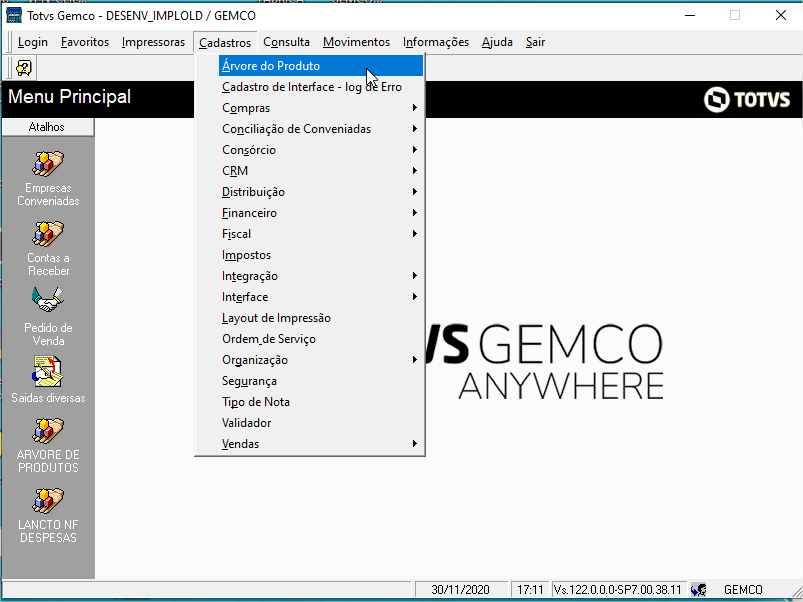Click the Menu Principal heading
The height and width of the screenshot is (602, 803).
click(x=70, y=97)
